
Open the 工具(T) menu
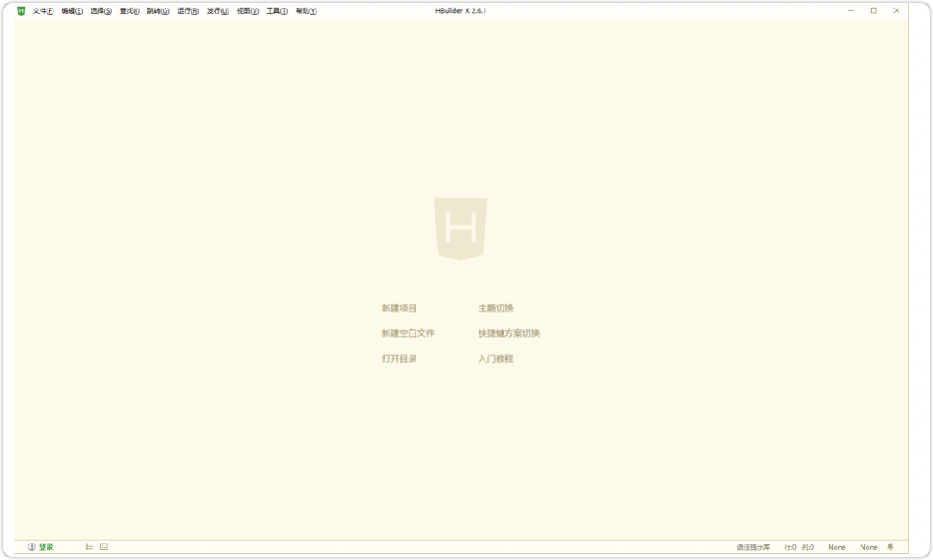coord(275,10)
